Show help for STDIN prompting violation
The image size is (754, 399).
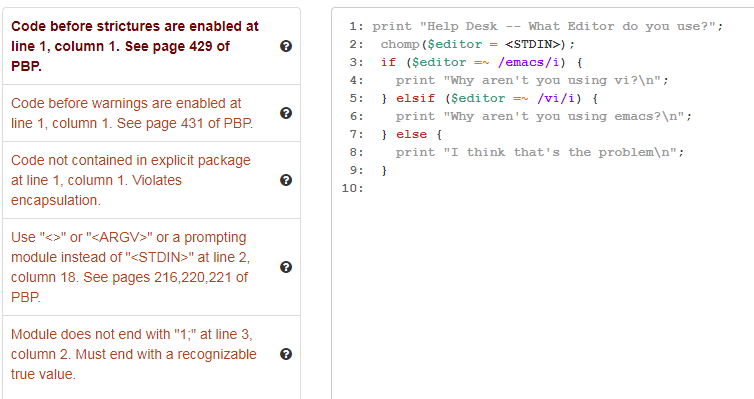(x=286, y=267)
